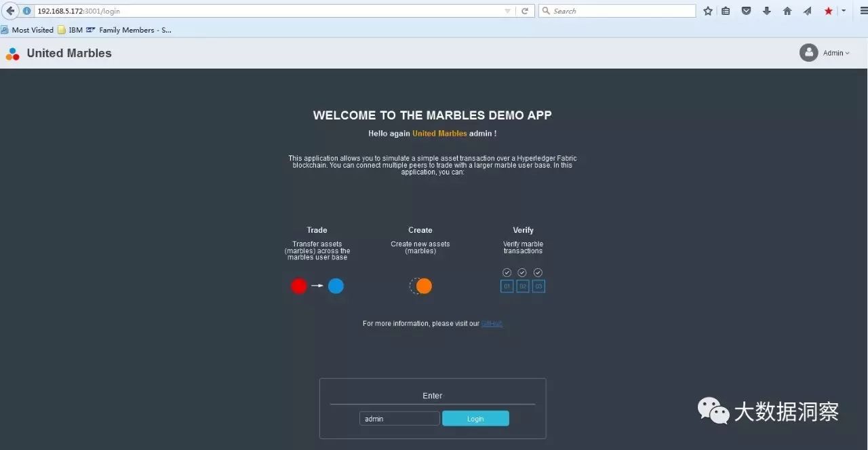
Task: Open the address bar history dropdown arrow
Action: (x=508, y=11)
